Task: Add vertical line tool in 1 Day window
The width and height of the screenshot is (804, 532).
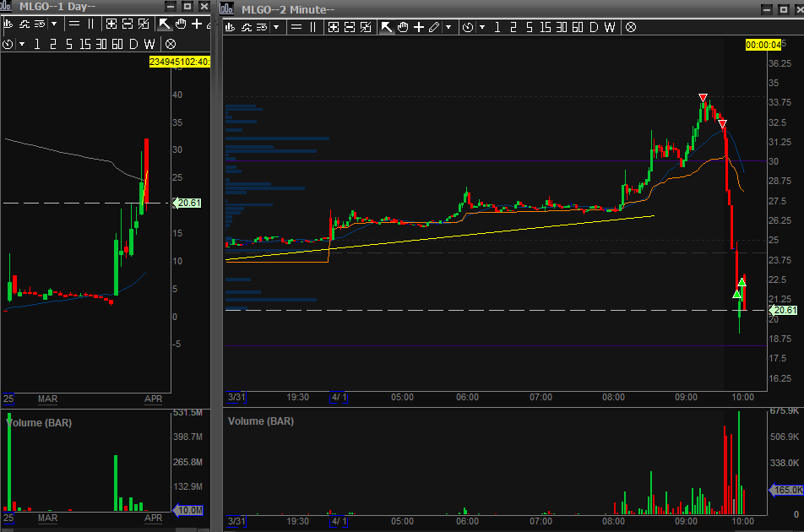Action: (x=90, y=24)
